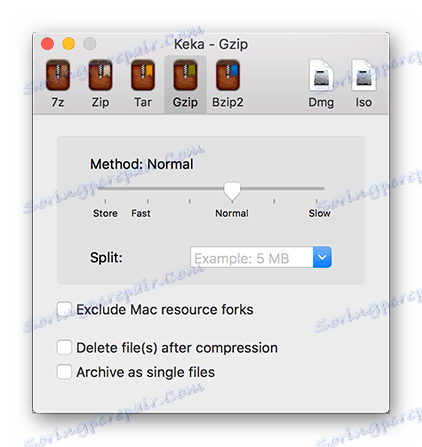
Task: Check Archive as single files
Action: pyautogui.click(x=64, y=372)
